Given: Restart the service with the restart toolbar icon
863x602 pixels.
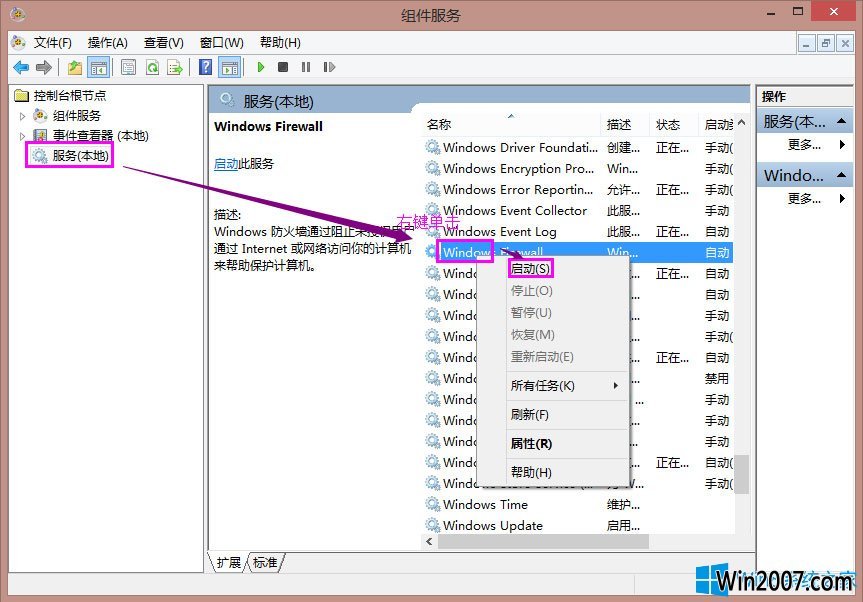Looking at the screenshot, I should pyautogui.click(x=329, y=67).
